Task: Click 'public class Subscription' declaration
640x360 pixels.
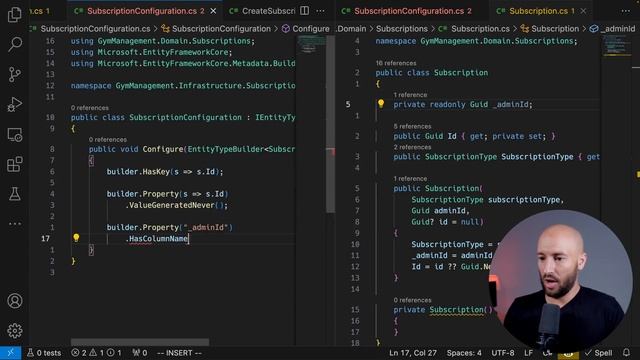Action: 431,73
